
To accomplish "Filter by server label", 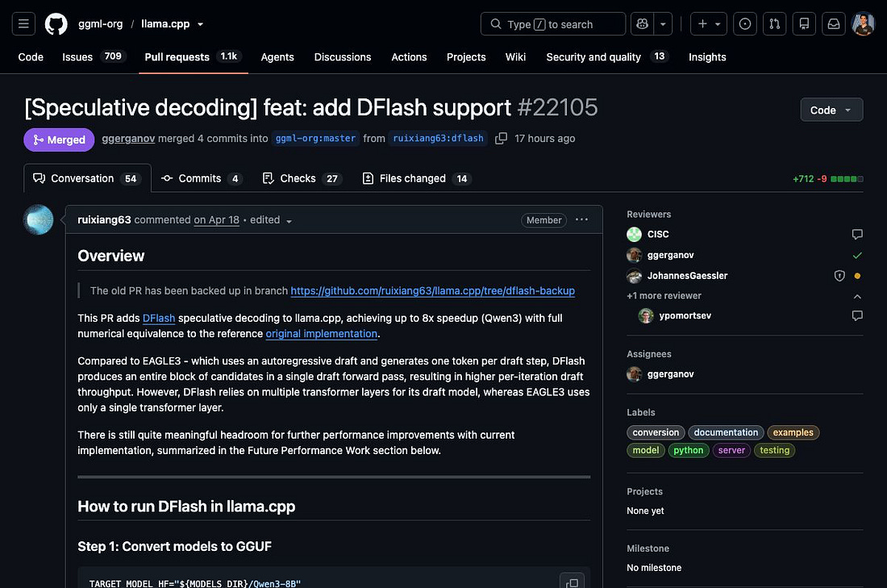I will (x=731, y=451).
